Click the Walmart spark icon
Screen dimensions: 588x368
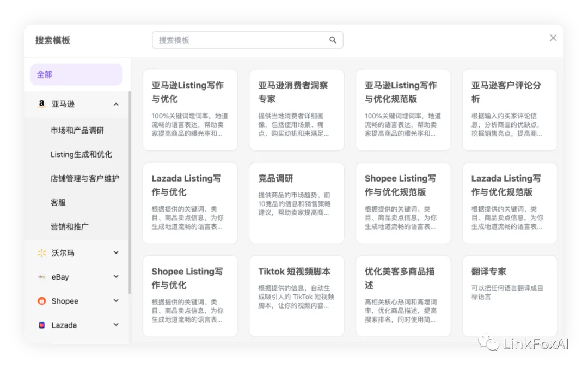click(41, 253)
